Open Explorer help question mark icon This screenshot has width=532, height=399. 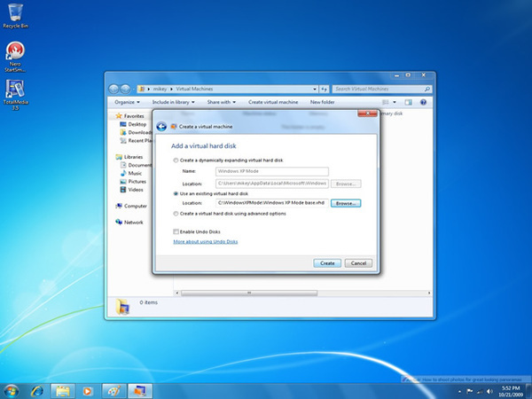(x=423, y=102)
